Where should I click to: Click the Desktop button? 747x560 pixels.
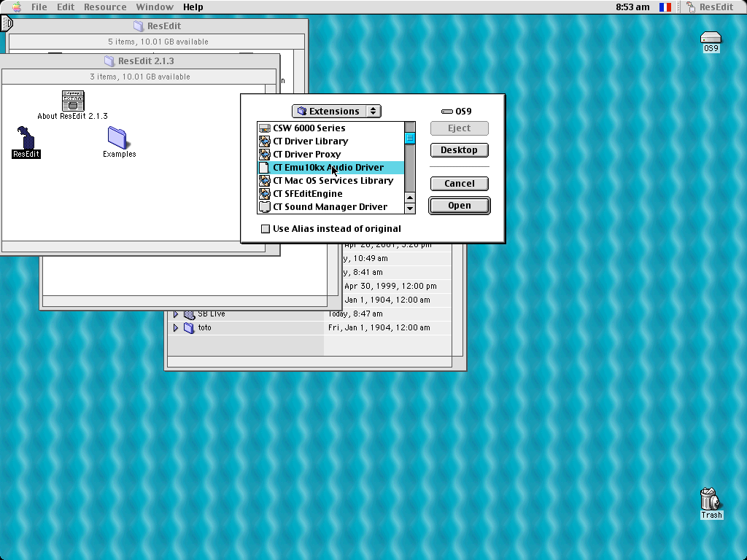[x=460, y=150]
